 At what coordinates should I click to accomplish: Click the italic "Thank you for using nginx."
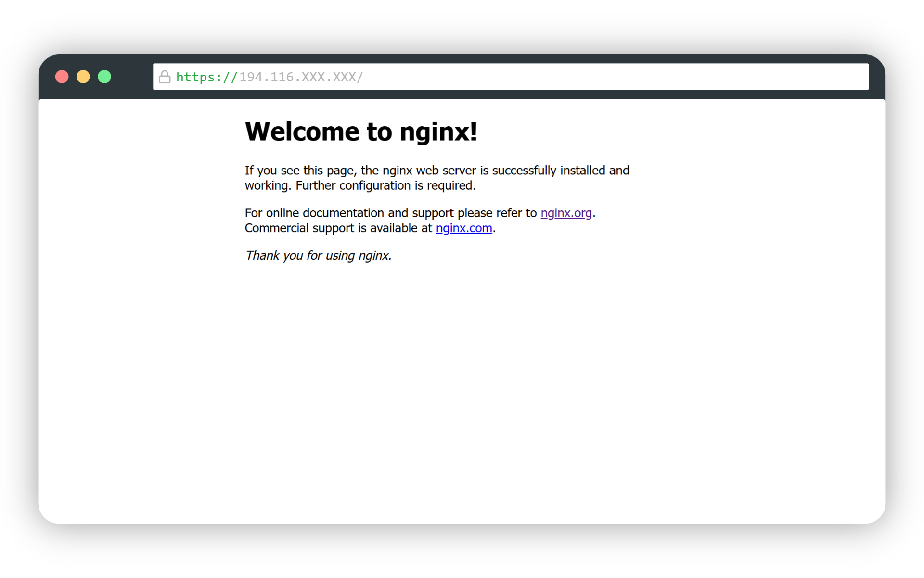[x=318, y=256]
